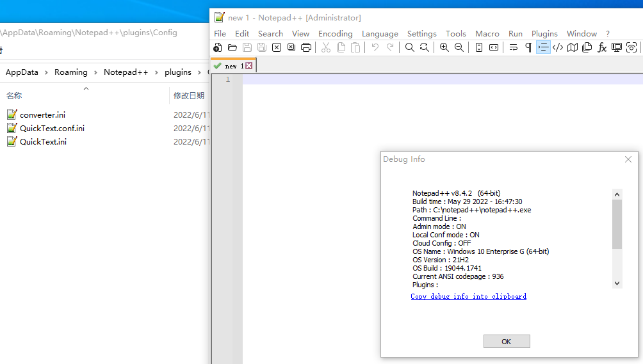Sort by 名称 column header
Viewport: 643px width, 364px height.
point(14,95)
